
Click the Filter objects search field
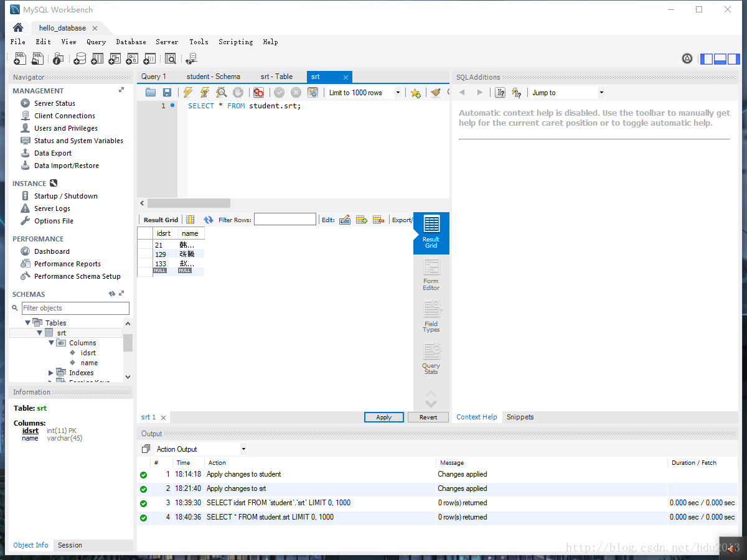(x=75, y=308)
